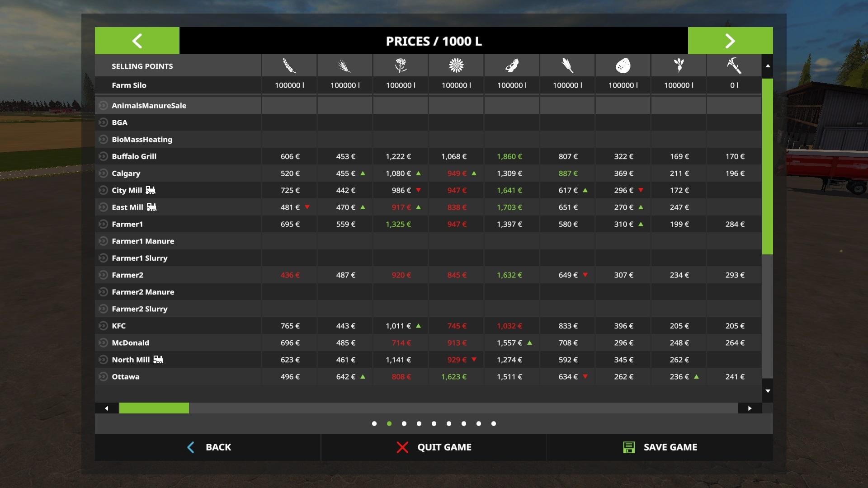868x488 pixels.
Task: Select the last page indicator dot
Action: coord(494,424)
